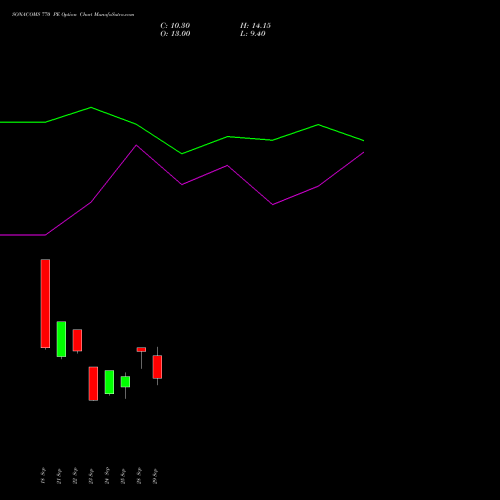The image size is (500, 500).
Task: Click the green indicator line
Action: [182, 153]
